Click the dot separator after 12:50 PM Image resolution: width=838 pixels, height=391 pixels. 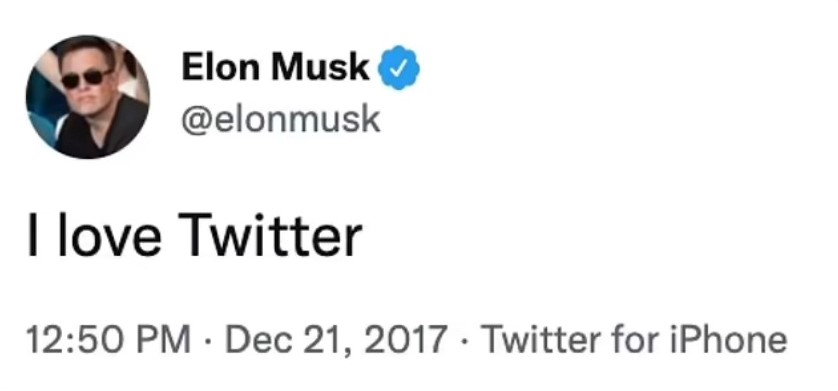point(208,341)
